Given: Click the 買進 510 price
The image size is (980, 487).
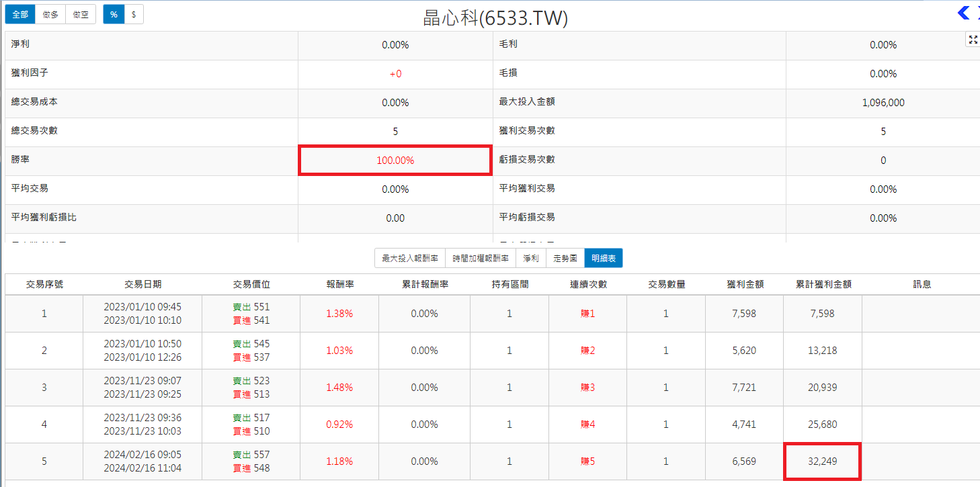Looking at the screenshot, I should tap(251, 431).
